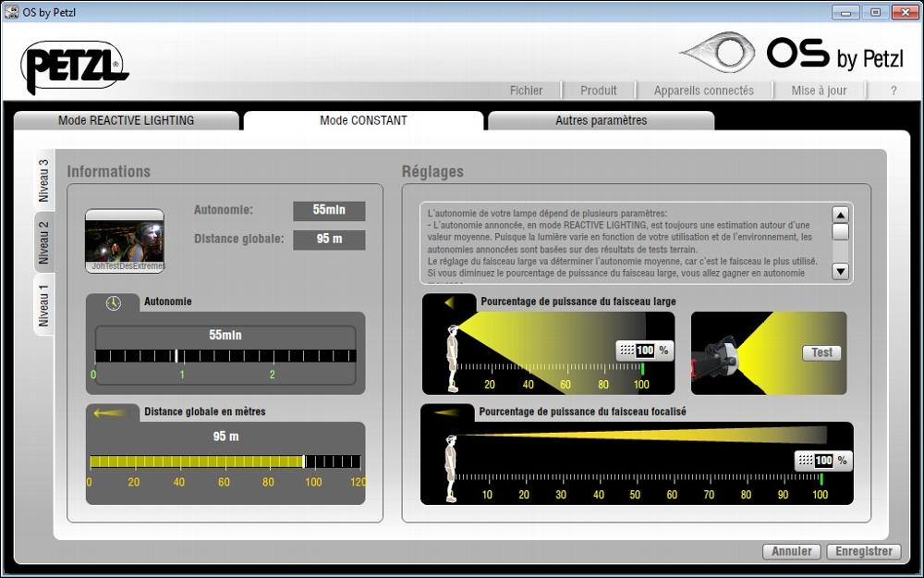The image size is (924, 578).
Task: Minimize the OS by Petzl window
Action: click(846, 12)
